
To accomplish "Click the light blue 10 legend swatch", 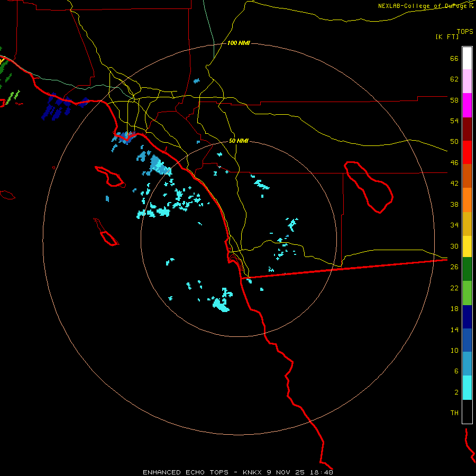I will coord(467,363).
